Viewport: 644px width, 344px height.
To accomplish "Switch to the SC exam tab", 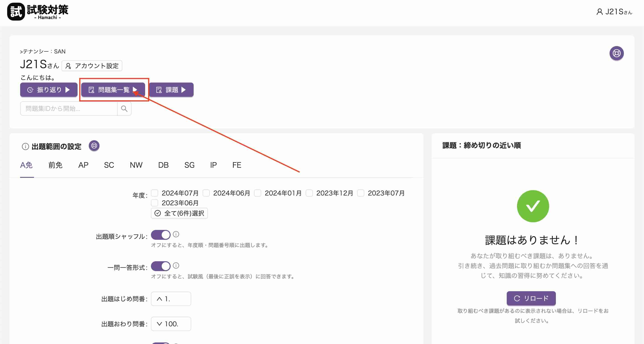I will click(x=109, y=165).
